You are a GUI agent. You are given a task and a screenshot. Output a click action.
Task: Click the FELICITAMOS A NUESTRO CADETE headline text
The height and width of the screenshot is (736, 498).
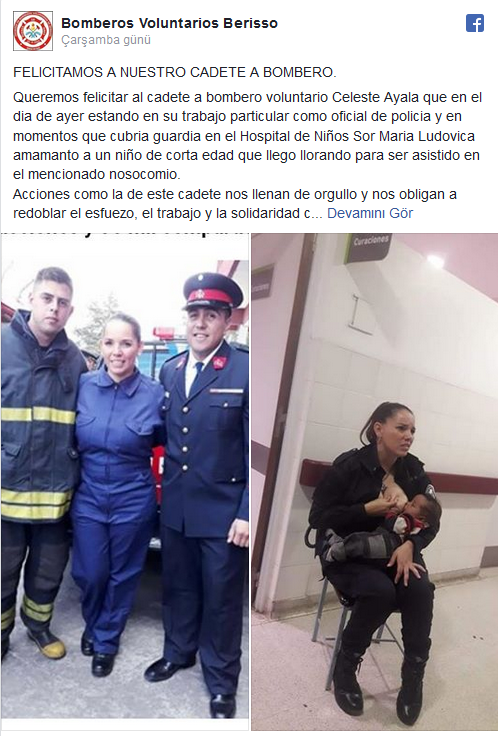tap(175, 72)
